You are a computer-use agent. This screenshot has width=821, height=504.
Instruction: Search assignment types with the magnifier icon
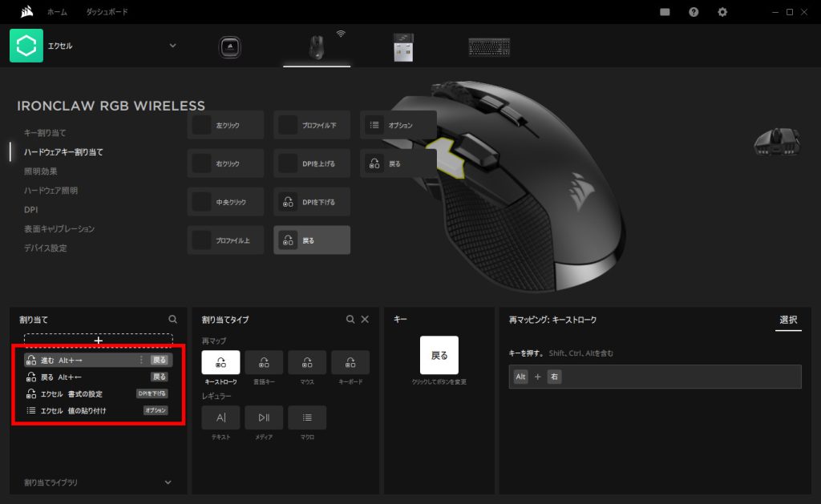pyautogui.click(x=350, y=319)
